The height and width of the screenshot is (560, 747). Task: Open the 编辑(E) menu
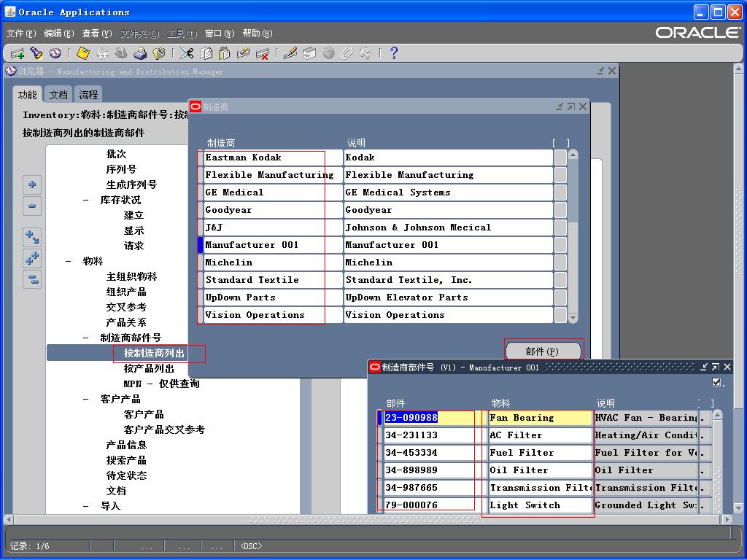tap(59, 34)
